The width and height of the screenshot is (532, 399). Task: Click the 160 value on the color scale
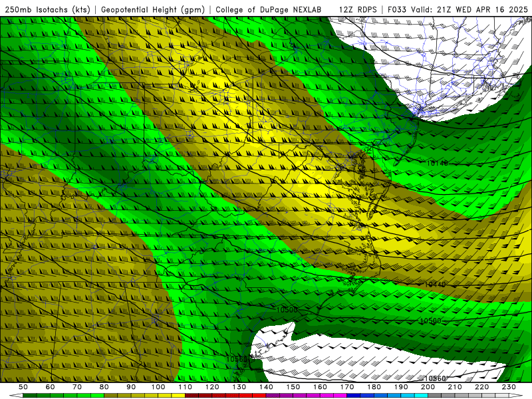click(x=321, y=387)
